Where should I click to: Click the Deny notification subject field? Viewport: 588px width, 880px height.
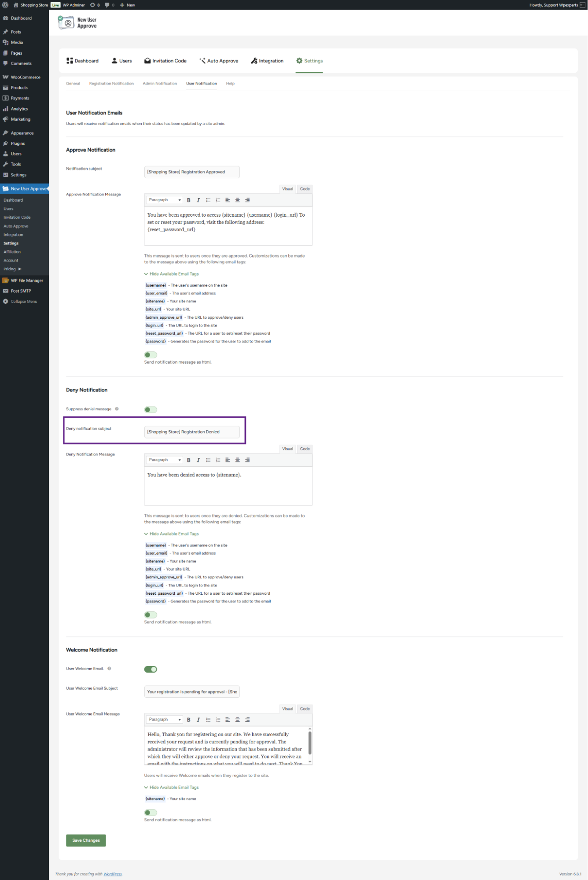192,432
